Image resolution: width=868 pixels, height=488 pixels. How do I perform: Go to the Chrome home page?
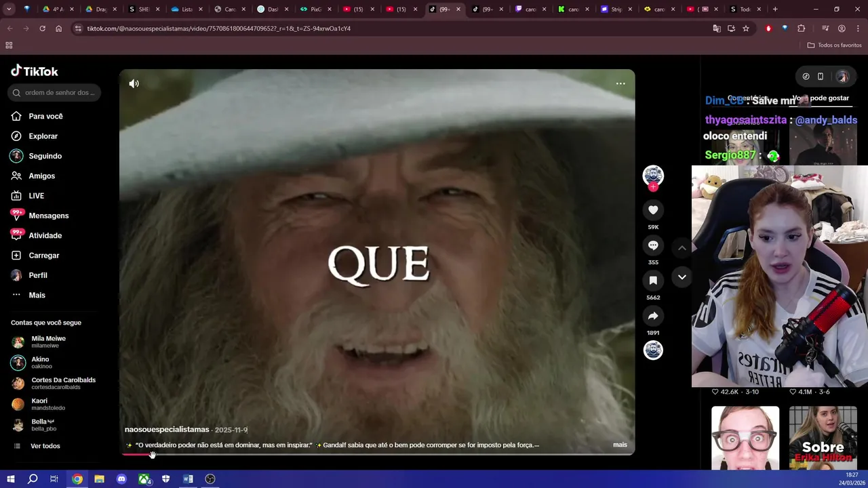tap(58, 28)
